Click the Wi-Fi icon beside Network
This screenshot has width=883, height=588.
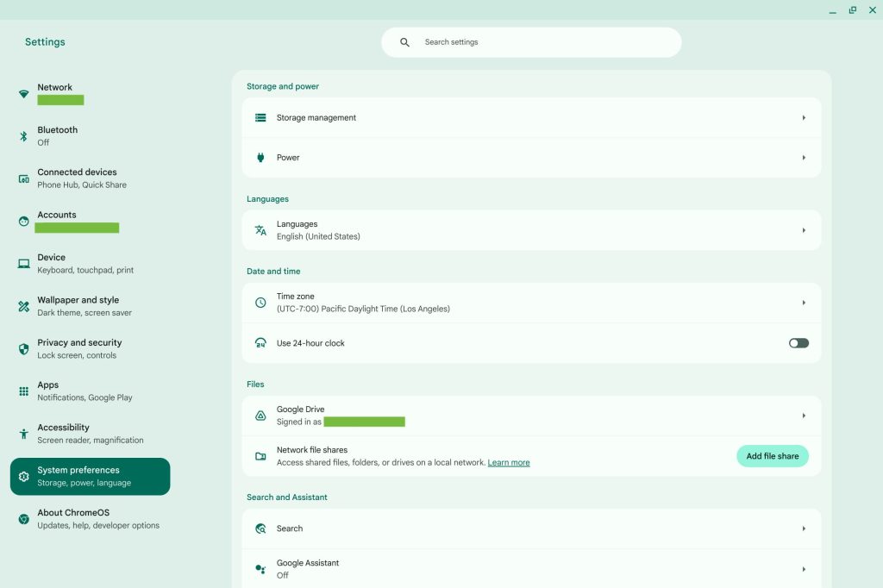tap(23, 94)
